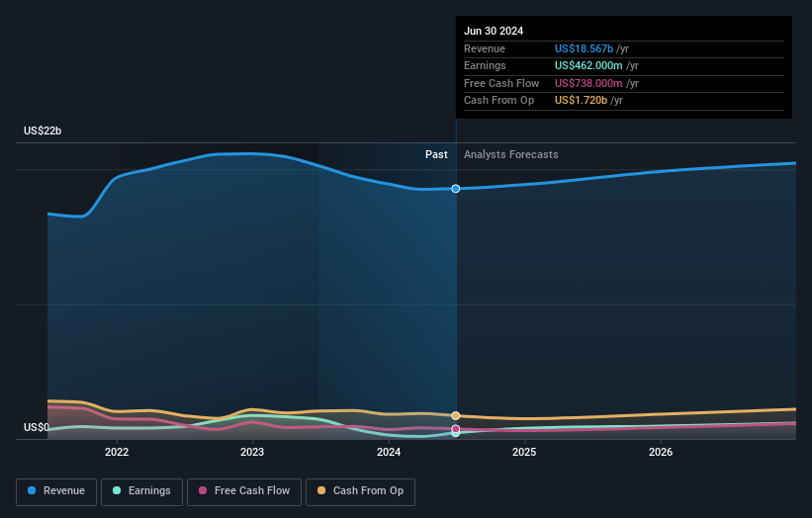Click the Past label on the chart
Image resolution: width=812 pixels, height=518 pixels.
coord(436,155)
